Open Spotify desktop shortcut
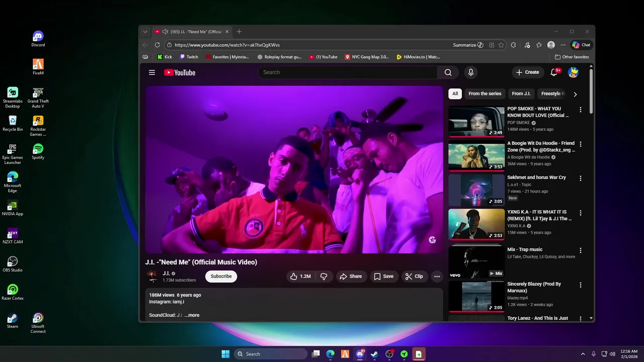 tap(38, 151)
